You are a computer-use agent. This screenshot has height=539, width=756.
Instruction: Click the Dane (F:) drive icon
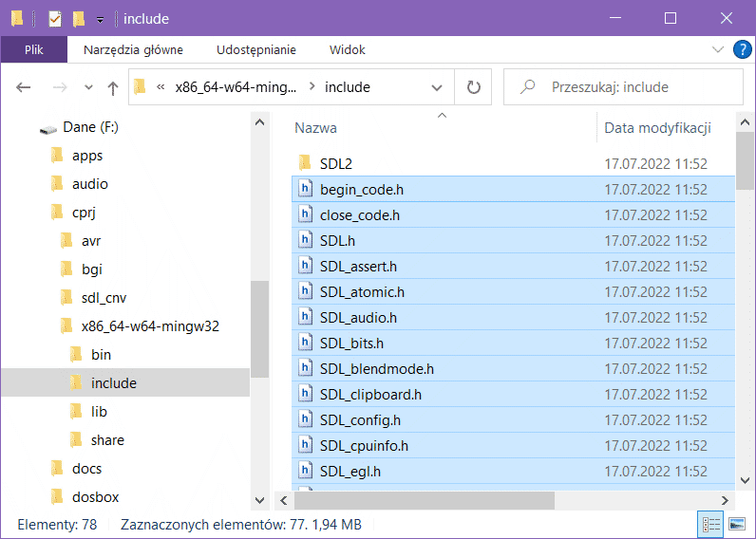[x=48, y=127]
